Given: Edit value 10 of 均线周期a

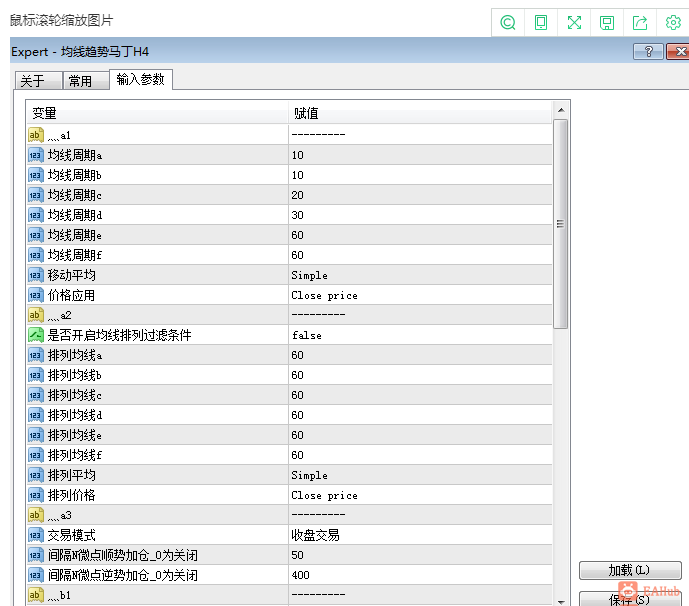Looking at the screenshot, I should click(420, 155).
